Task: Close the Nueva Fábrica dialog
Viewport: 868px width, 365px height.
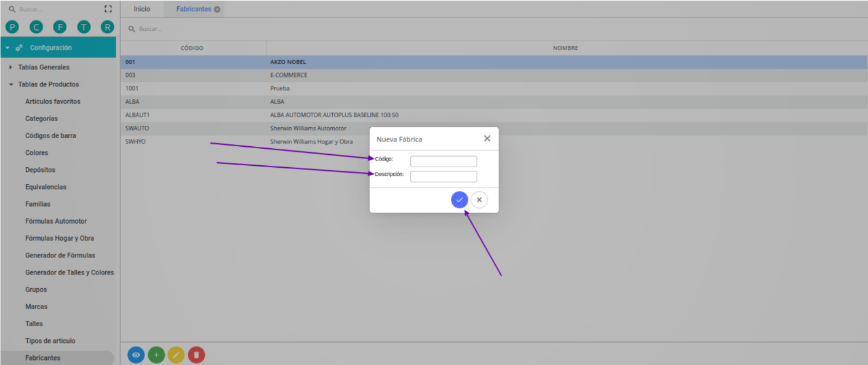Action: click(x=487, y=138)
